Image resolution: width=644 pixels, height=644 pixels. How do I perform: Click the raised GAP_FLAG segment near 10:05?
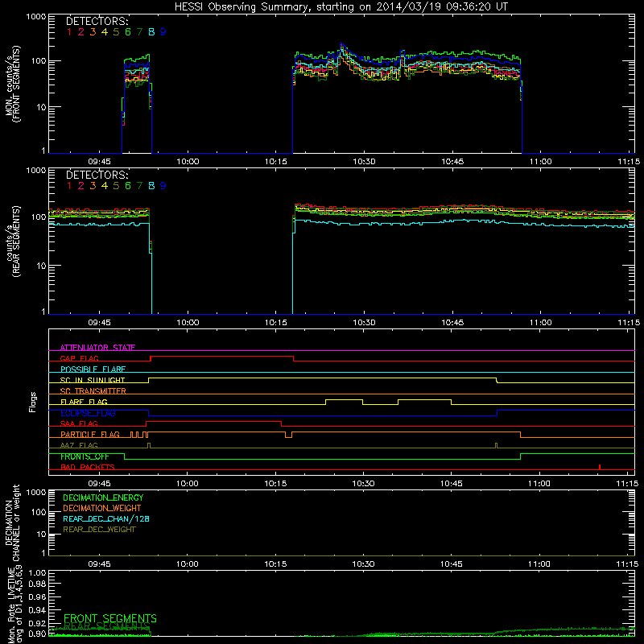222,357
